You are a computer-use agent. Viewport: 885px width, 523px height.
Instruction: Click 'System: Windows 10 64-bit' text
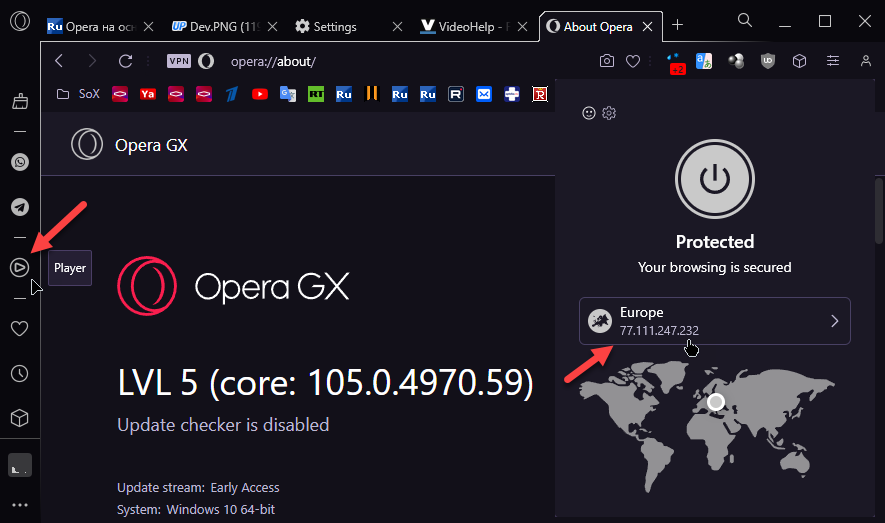196,509
